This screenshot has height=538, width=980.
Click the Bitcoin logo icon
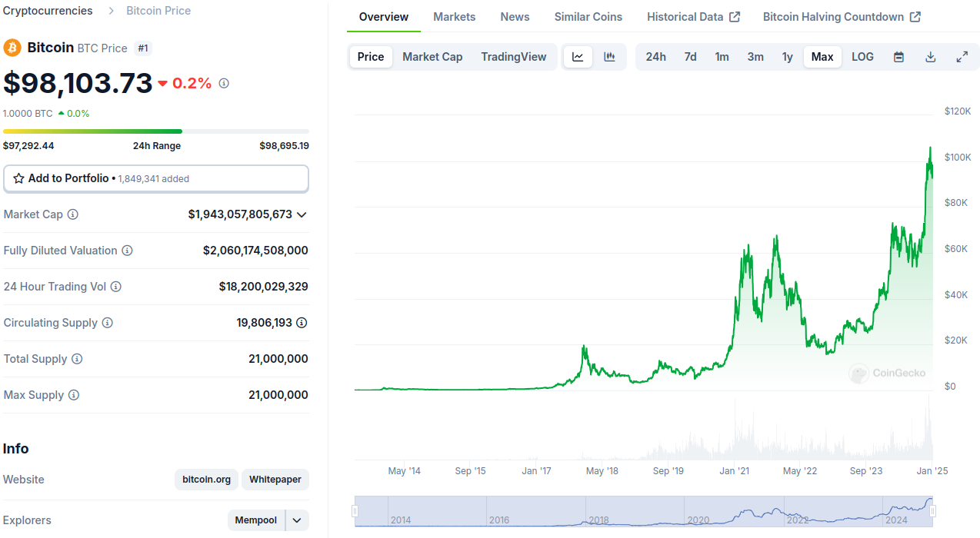pos(12,47)
